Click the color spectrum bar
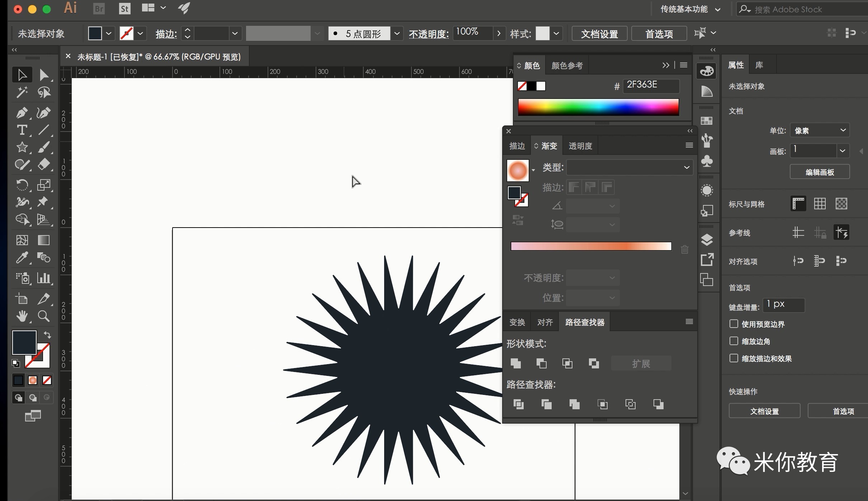868x501 pixels. [598, 107]
